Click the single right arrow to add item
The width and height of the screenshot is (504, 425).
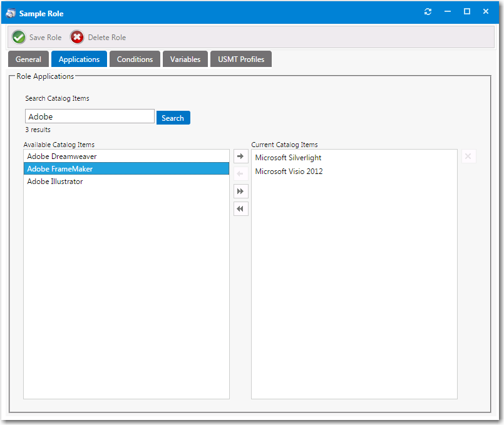point(240,156)
